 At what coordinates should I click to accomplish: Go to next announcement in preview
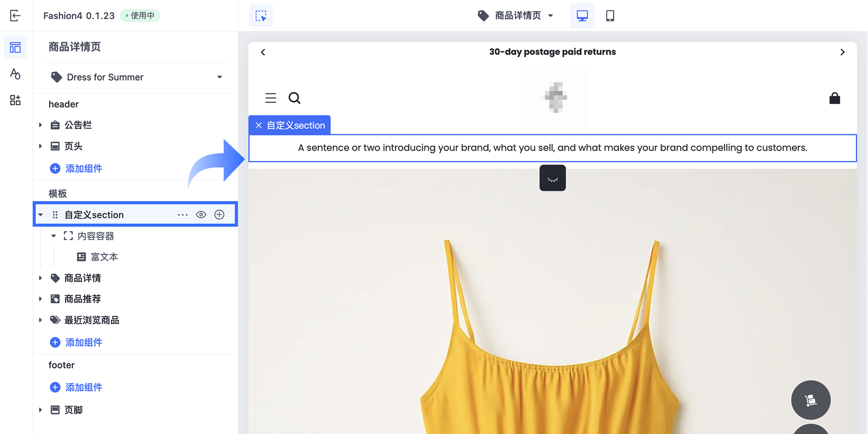point(842,52)
